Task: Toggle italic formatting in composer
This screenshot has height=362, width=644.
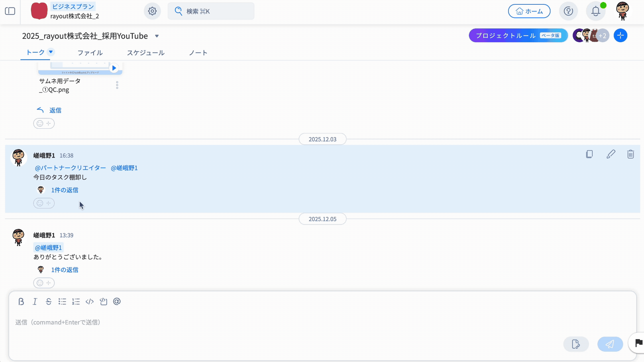Action: tap(35, 302)
